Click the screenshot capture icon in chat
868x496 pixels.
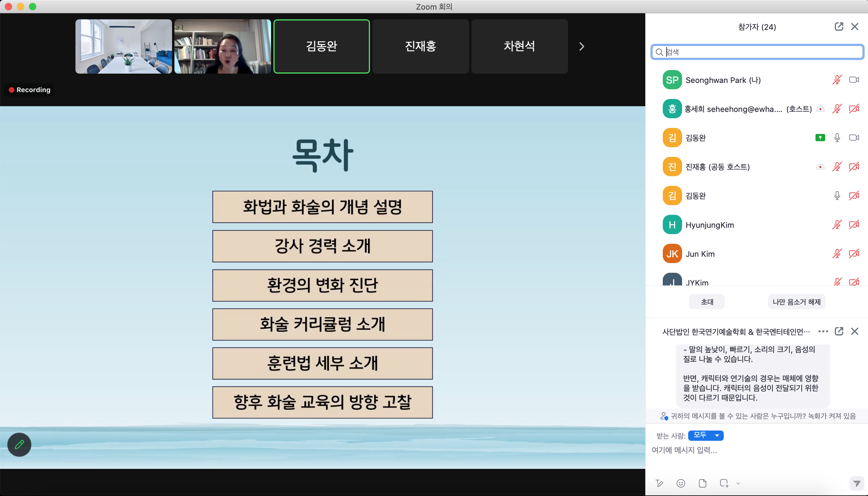(724, 483)
